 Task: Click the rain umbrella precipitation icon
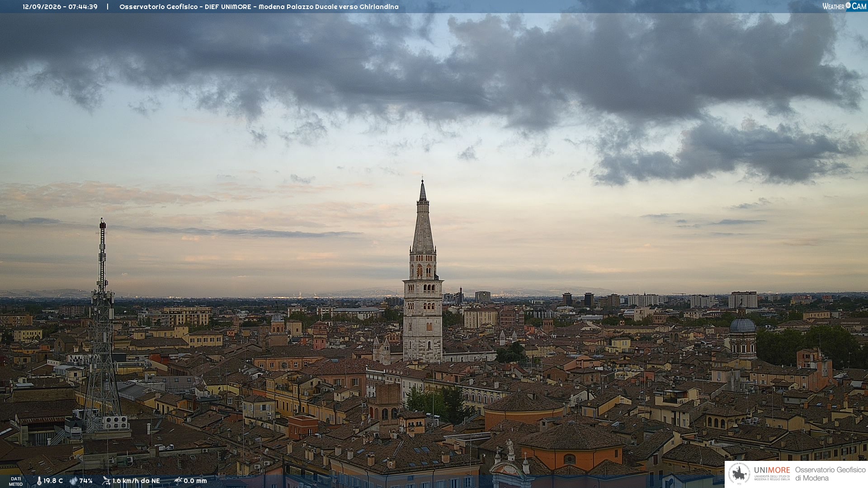coord(178,481)
